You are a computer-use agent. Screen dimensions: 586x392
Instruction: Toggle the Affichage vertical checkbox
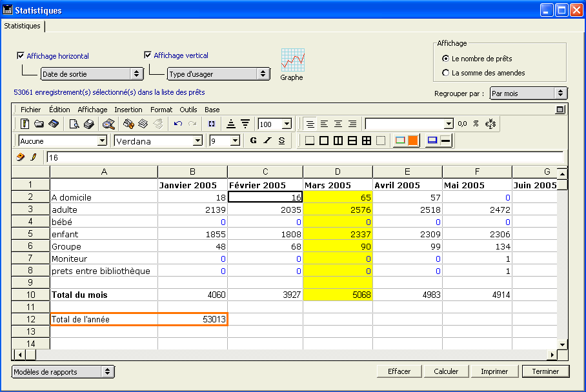tap(148, 55)
